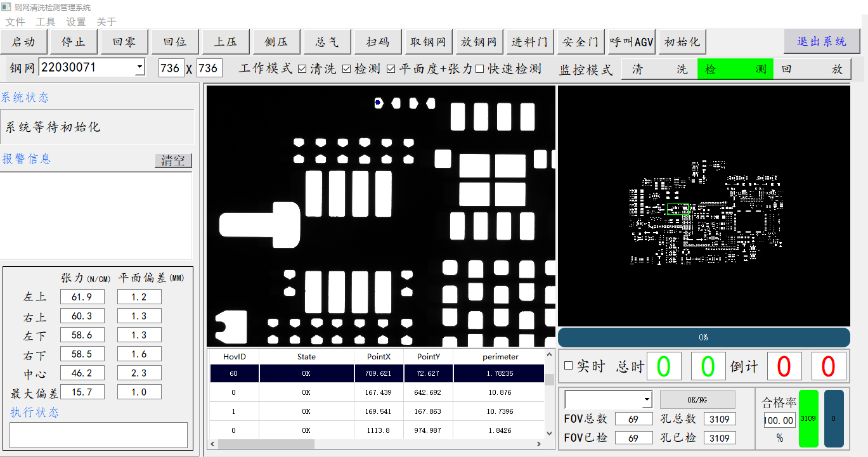Click the 中心 tension field 46.2
Viewport: 868px width, 457px height.
click(x=82, y=373)
